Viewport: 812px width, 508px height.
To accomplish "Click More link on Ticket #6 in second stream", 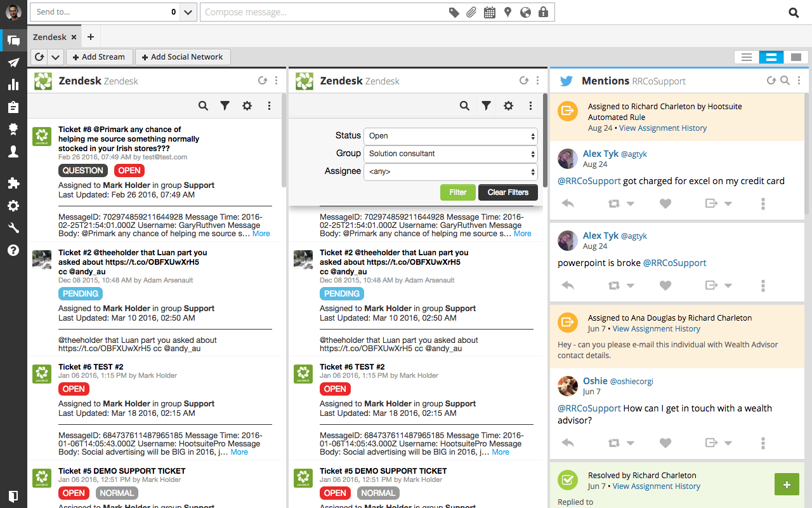I will point(501,452).
